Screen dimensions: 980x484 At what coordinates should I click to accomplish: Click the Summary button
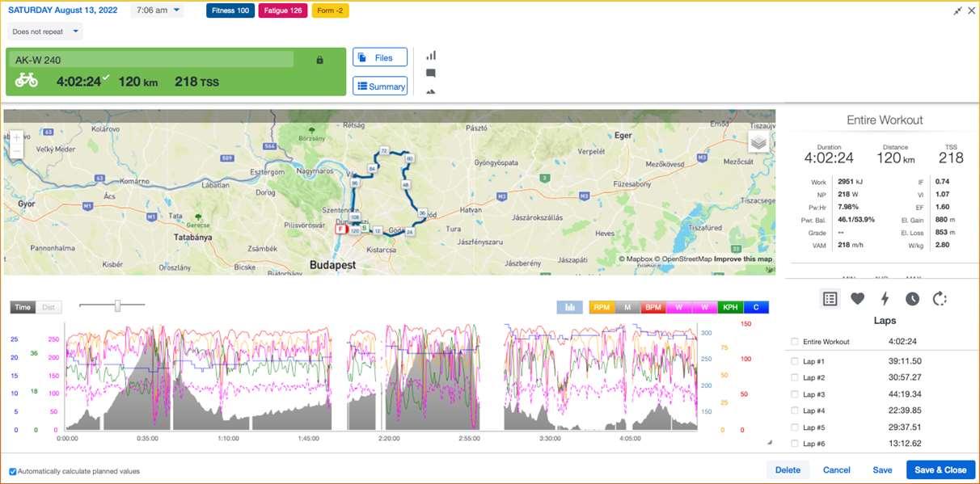[x=380, y=86]
